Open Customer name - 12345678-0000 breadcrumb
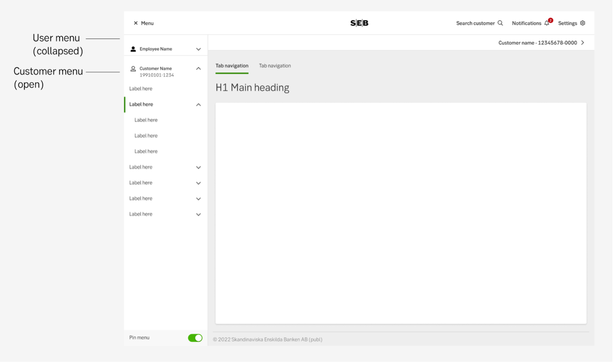Viewport: 614px width, 364px height. point(537,42)
